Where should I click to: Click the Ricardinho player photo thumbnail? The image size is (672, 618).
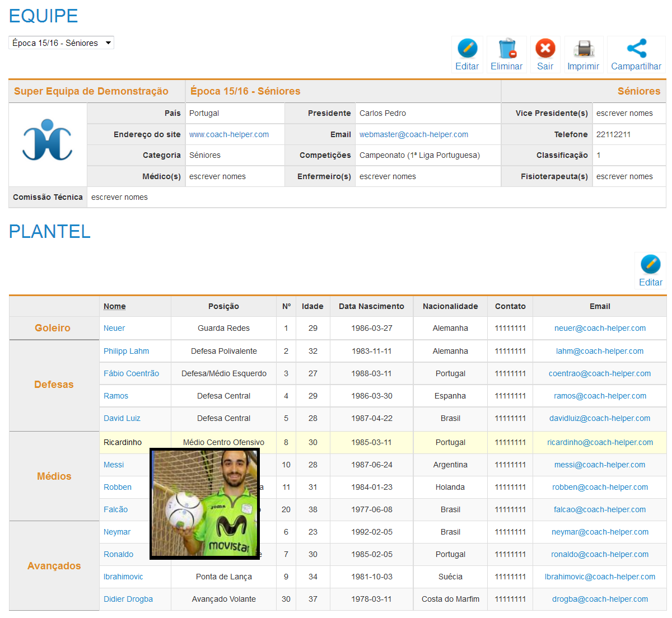pos(205,503)
